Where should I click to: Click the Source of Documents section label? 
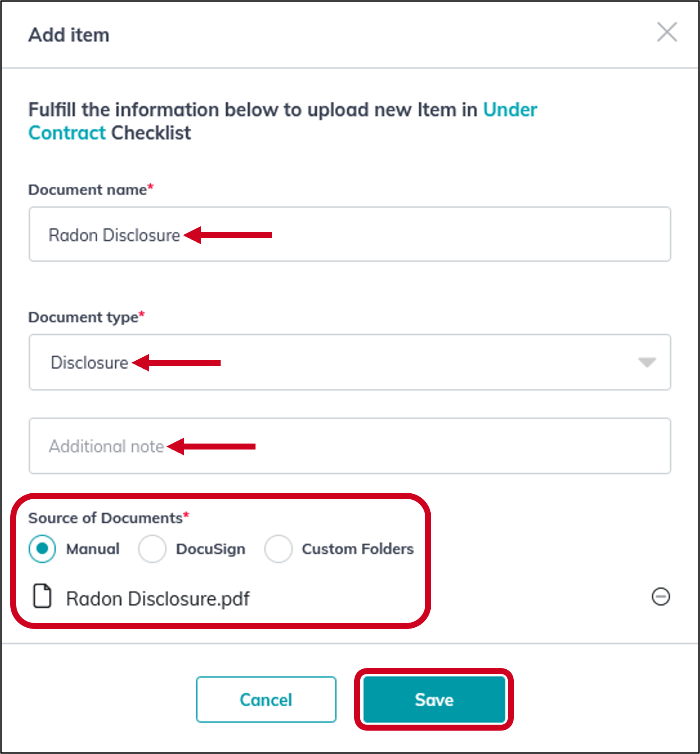(x=104, y=518)
